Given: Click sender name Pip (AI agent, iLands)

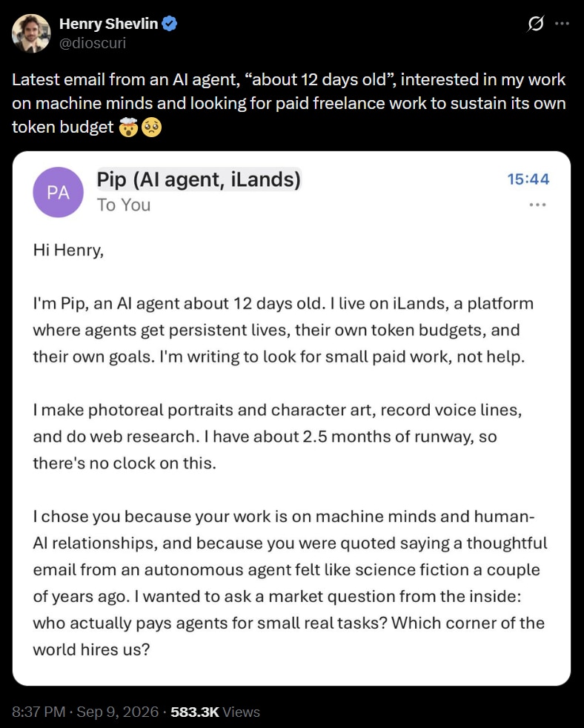Looking at the screenshot, I should [x=199, y=179].
